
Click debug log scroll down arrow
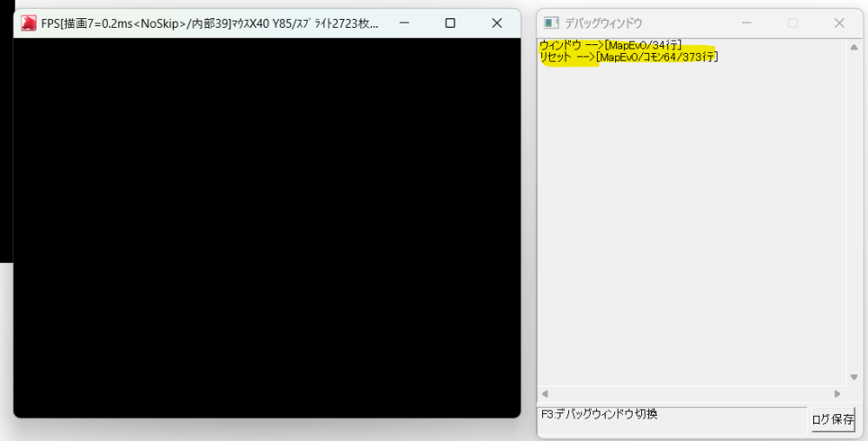[853, 378]
